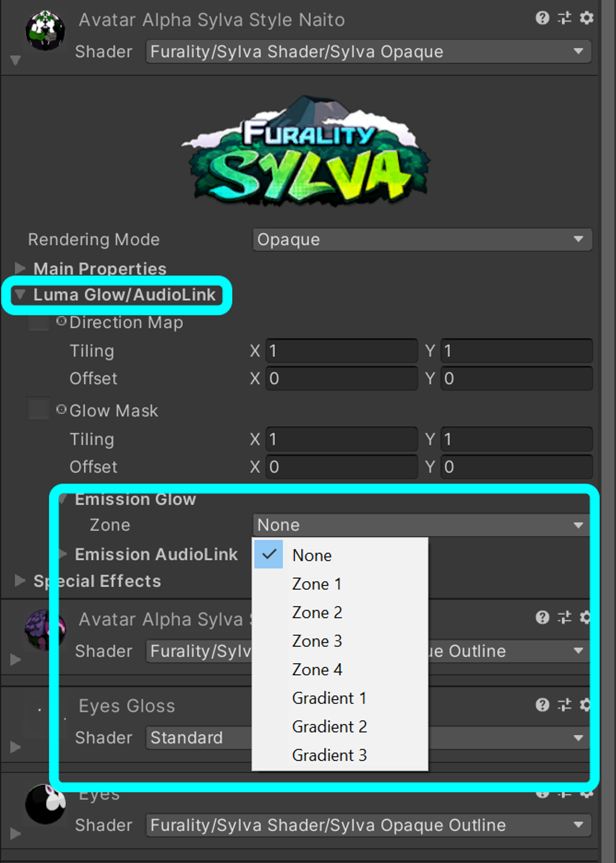Open help for Eyes Gloss material
This screenshot has width=616, height=863.
[542, 704]
